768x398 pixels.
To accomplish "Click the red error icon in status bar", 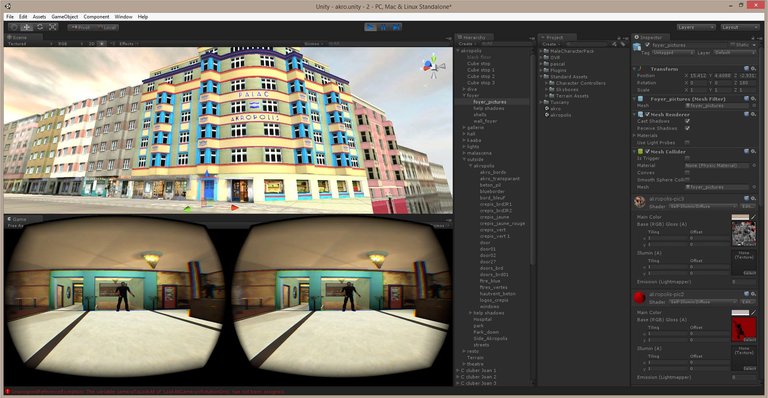I will pyautogui.click(x=8, y=391).
